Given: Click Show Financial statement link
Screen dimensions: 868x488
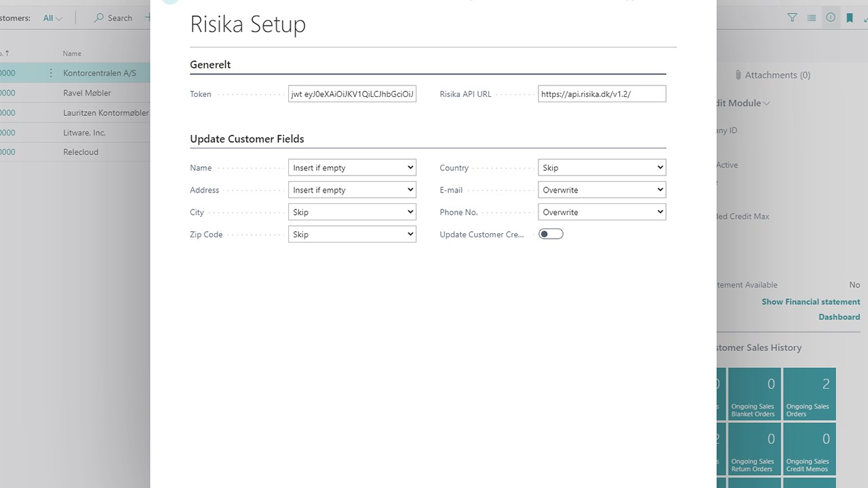Looking at the screenshot, I should click(810, 302).
